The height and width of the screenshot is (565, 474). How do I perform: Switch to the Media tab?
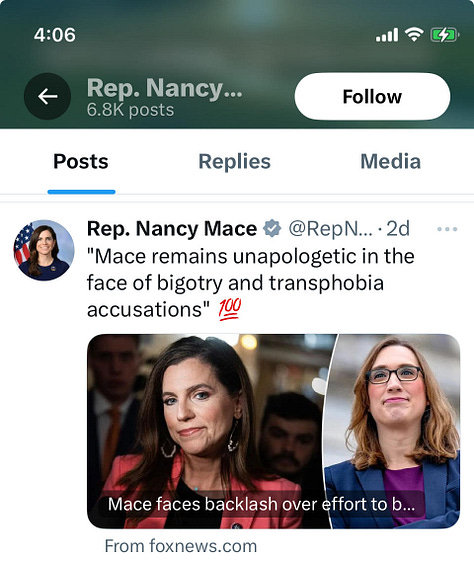tap(391, 161)
